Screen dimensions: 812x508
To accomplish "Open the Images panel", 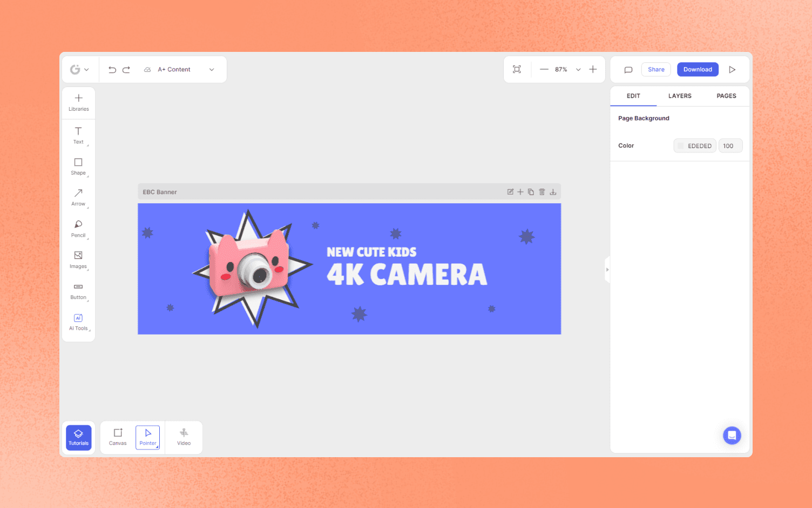I will tap(78, 259).
